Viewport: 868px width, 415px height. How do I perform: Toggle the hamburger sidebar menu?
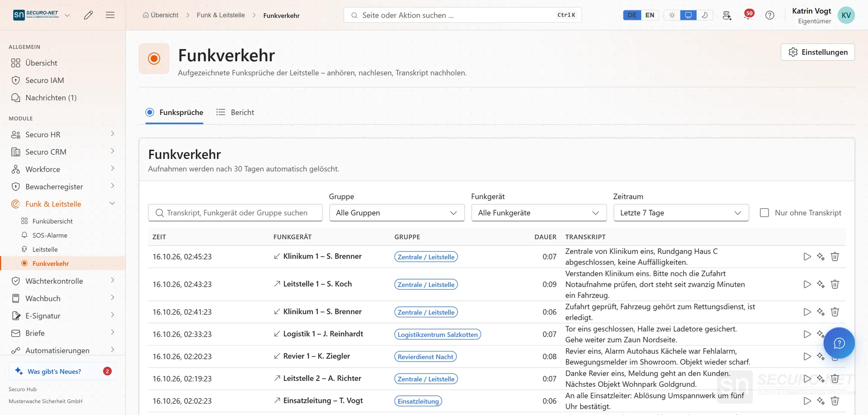pos(110,15)
